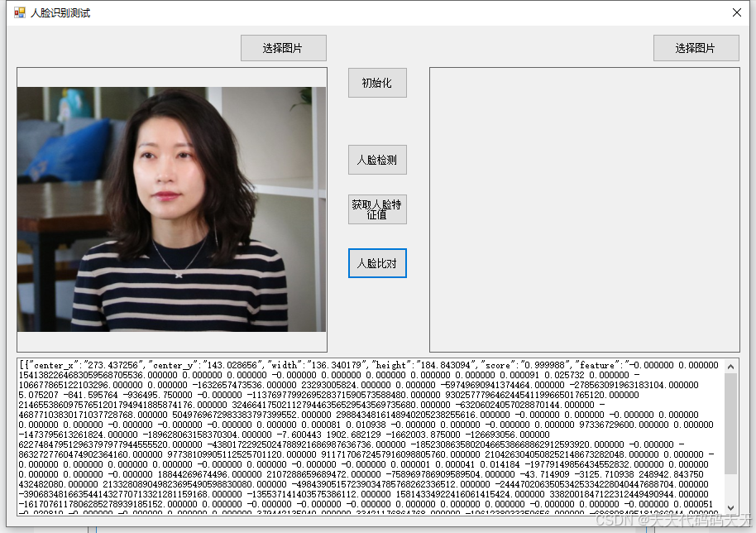Click the app icon in the title bar
The height and width of the screenshot is (533, 756).
19,12
